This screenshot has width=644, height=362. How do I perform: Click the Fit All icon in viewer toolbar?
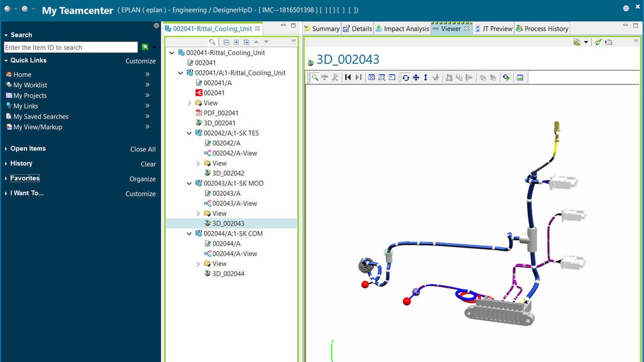(371, 78)
